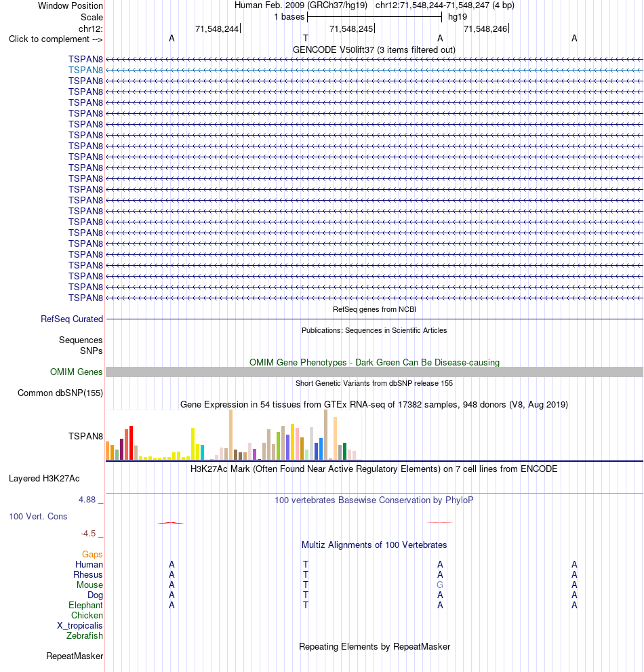Click the Zebrafish alignment row label
The width and height of the screenshot is (644, 672).
point(85,635)
